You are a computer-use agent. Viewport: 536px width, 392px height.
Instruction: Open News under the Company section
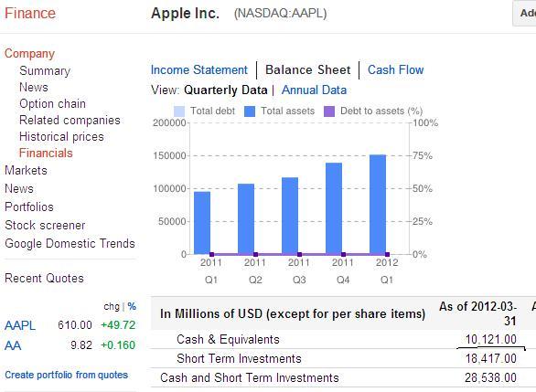34,87
